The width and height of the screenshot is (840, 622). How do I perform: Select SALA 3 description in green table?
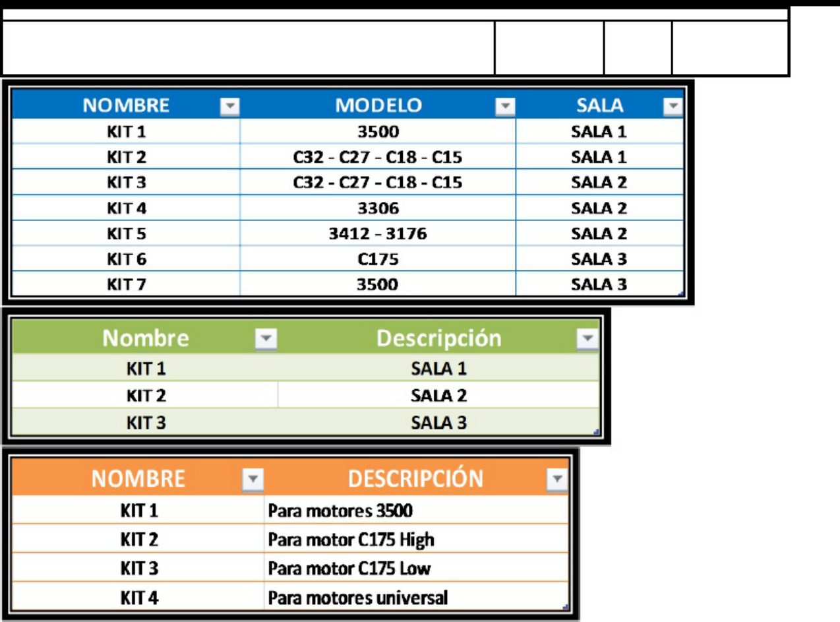click(x=438, y=422)
